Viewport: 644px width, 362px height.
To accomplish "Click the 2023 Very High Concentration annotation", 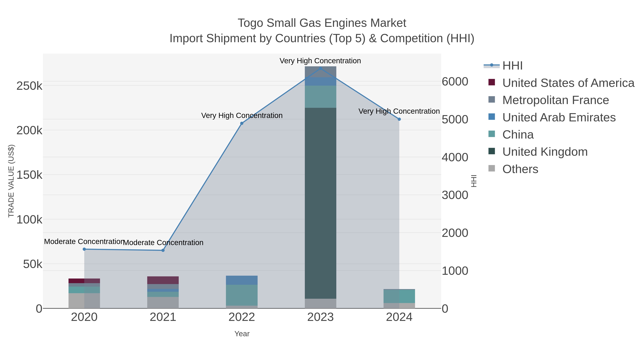I will pos(320,61).
